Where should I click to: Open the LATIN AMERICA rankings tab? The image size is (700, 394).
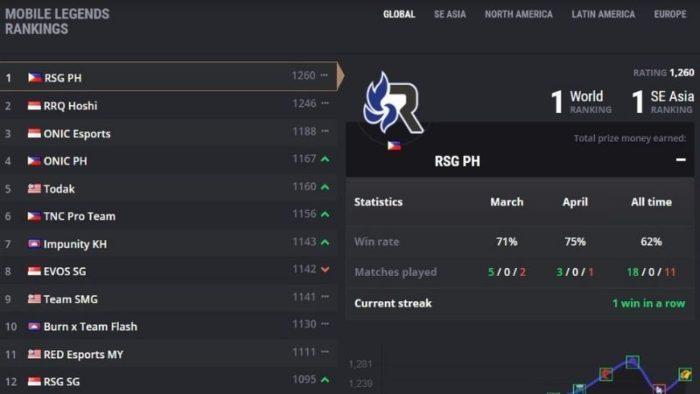(x=603, y=14)
